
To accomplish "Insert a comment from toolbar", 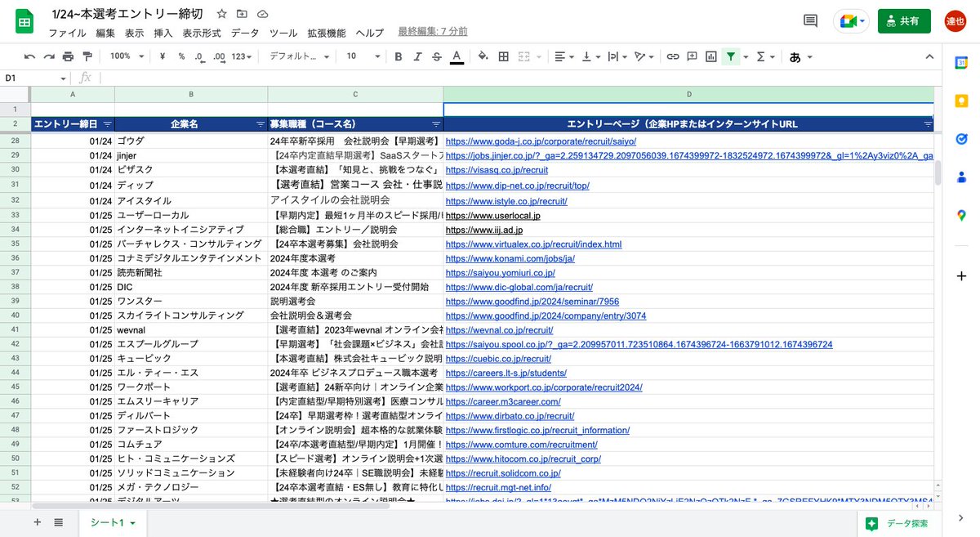I will (x=692, y=56).
